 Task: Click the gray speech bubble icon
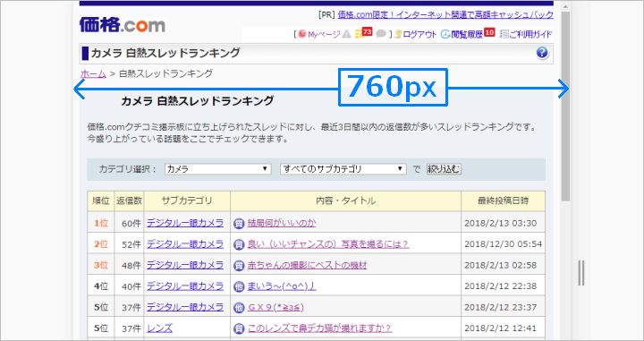click(381, 34)
